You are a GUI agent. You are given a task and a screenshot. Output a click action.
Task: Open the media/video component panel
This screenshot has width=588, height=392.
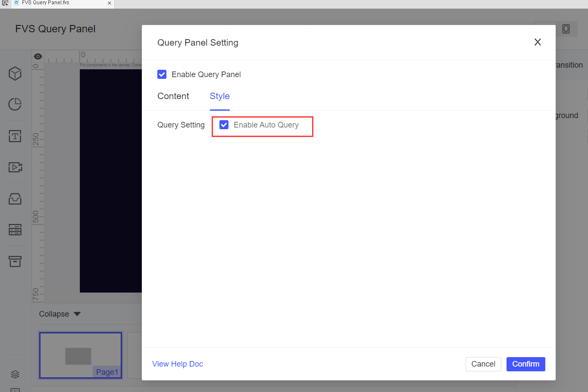click(15, 167)
